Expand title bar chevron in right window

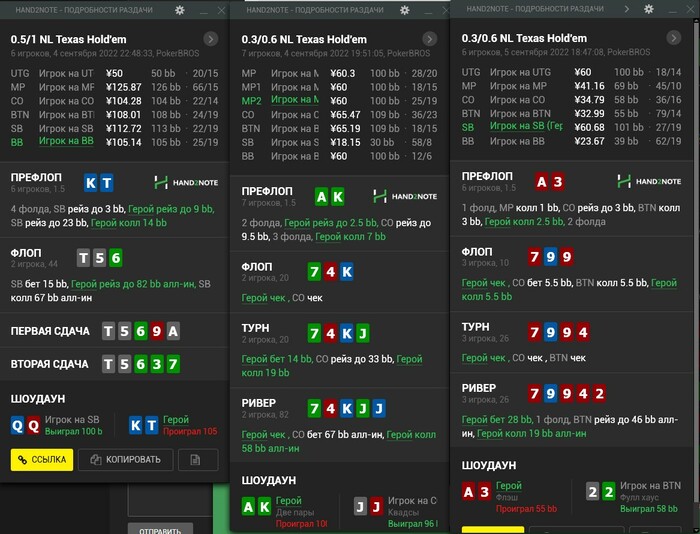627,8
